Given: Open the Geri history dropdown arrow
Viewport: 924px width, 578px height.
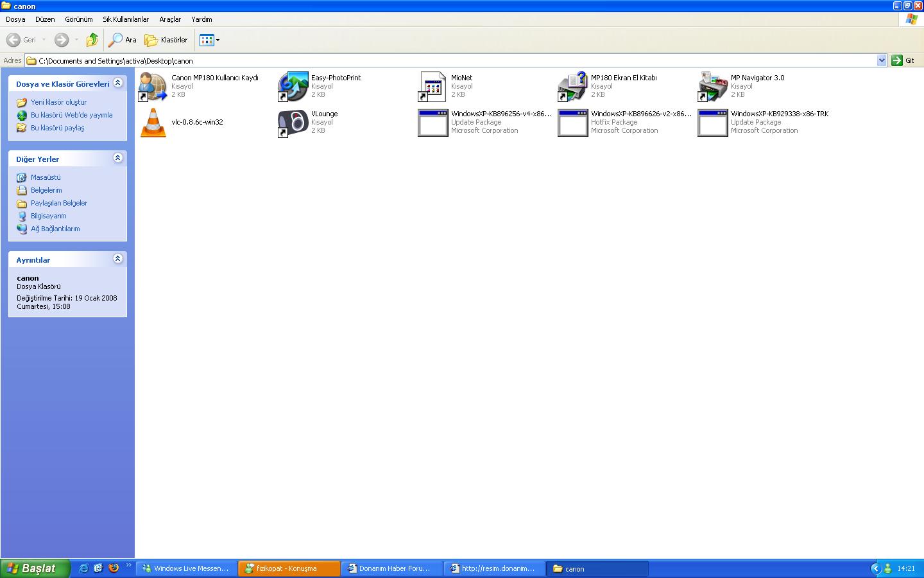Looking at the screenshot, I should coord(44,40).
